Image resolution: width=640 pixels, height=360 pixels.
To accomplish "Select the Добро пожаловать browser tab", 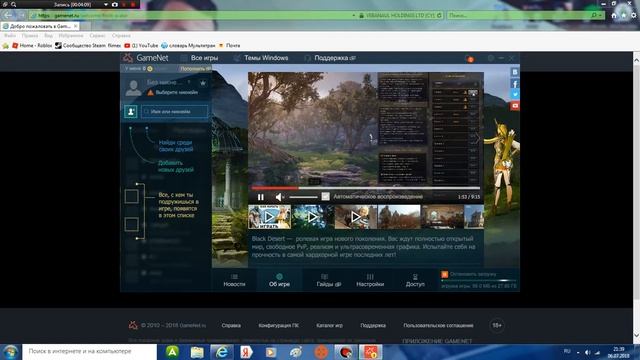I will coord(40,26).
